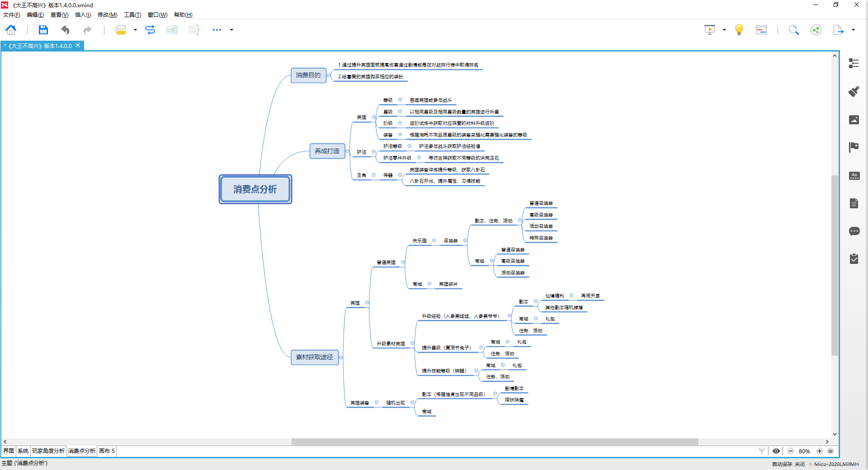Undo the last action
This screenshot has height=470, width=868.
coord(66,30)
